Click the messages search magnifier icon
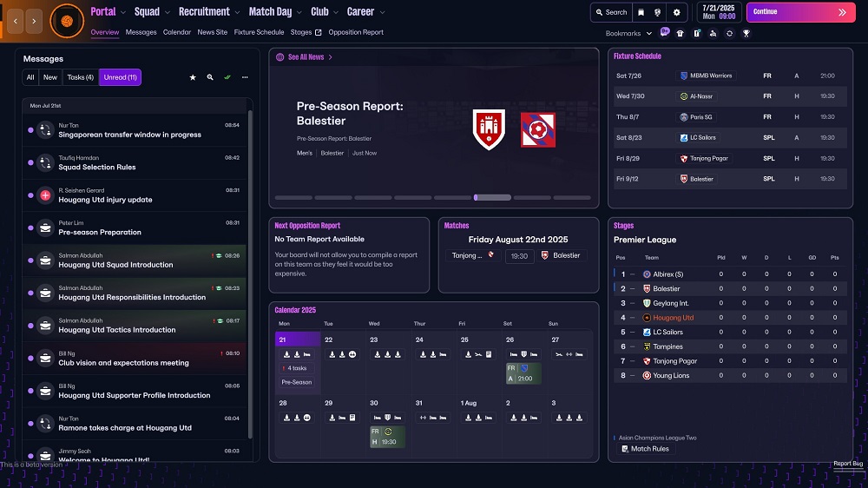Viewport: 868px width, 488px height. [209, 77]
